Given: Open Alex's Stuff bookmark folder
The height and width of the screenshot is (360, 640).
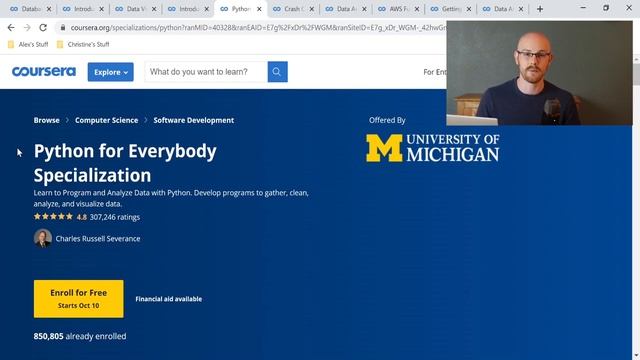Looking at the screenshot, I should pyautogui.click(x=28, y=44).
